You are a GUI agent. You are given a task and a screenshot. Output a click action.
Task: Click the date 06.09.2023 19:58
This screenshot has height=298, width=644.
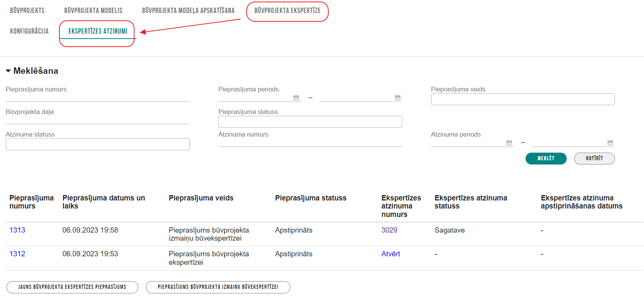(90, 230)
